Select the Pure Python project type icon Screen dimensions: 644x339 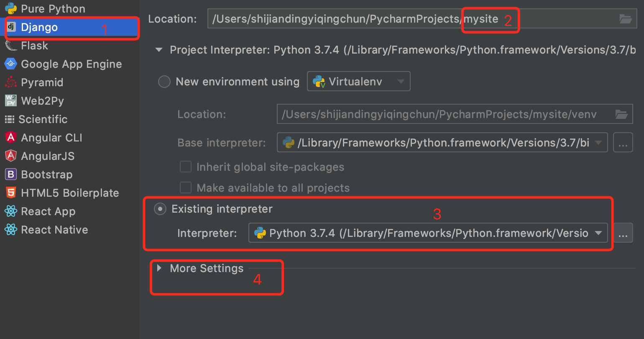[x=11, y=9]
